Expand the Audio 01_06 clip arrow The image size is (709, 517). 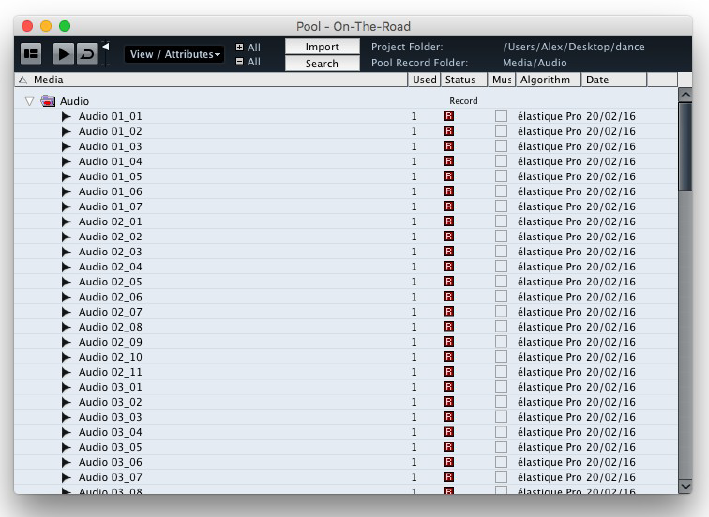(x=66, y=191)
